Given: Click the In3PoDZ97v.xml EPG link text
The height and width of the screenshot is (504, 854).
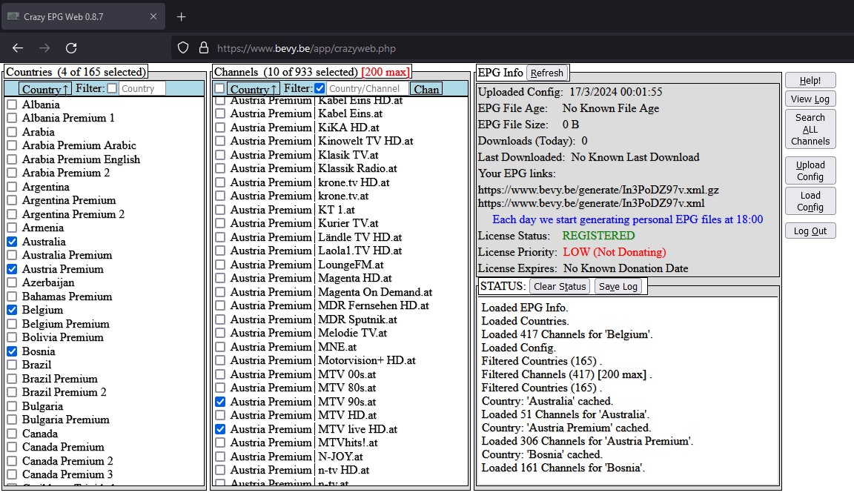Looking at the screenshot, I should pos(591,203).
